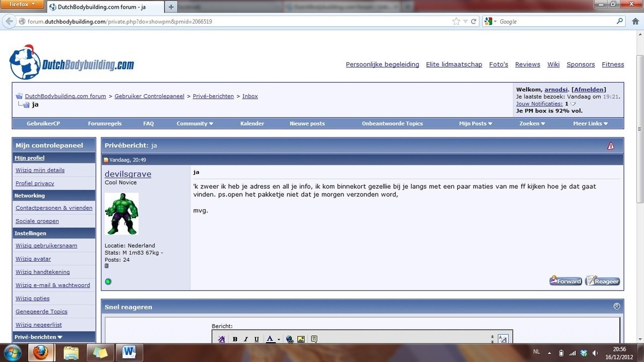
Task: Open Microsoft Word from the taskbar
Action: tap(129, 352)
